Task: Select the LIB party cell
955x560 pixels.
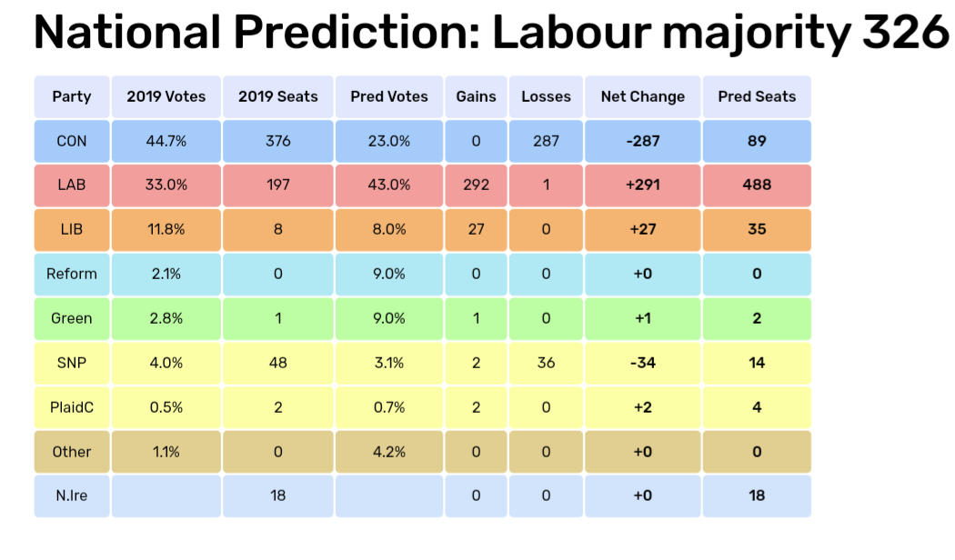Action: click(72, 229)
